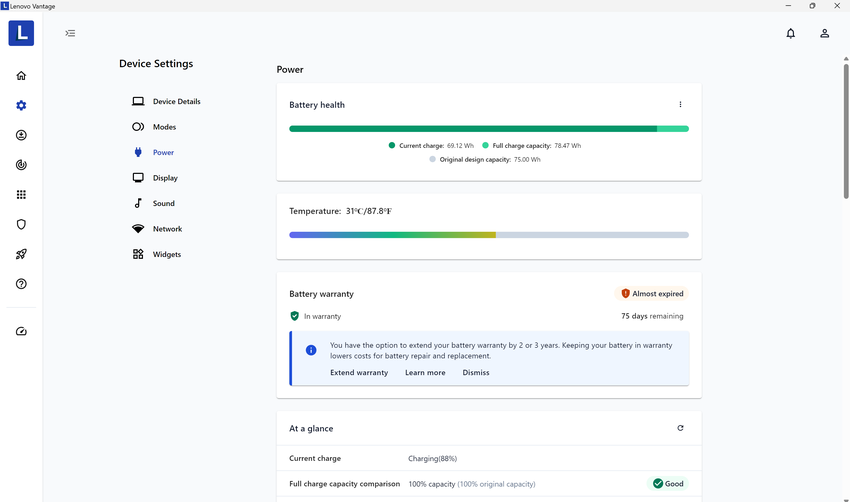Viewport: 850px width, 502px height.
Task: Click the rocket boost icon in sidebar
Action: pyautogui.click(x=21, y=254)
